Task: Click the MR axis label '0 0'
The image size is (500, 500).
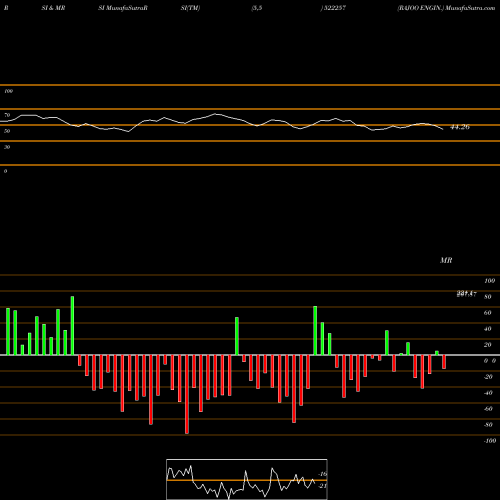Action: point(490,361)
